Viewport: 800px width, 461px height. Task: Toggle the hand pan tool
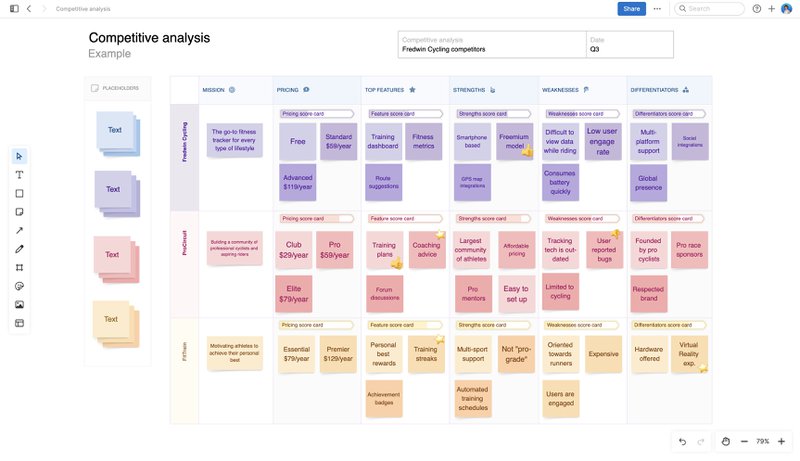[x=727, y=441]
